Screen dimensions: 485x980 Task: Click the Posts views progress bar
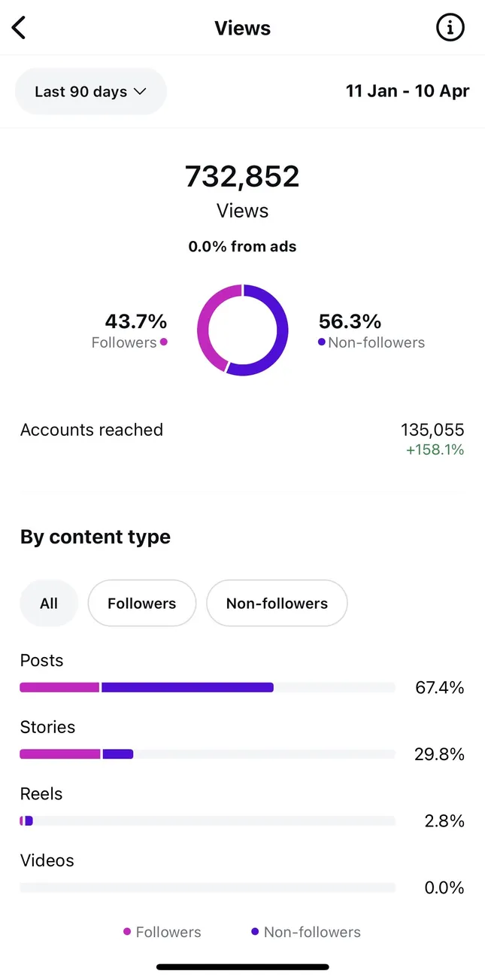[208, 687]
